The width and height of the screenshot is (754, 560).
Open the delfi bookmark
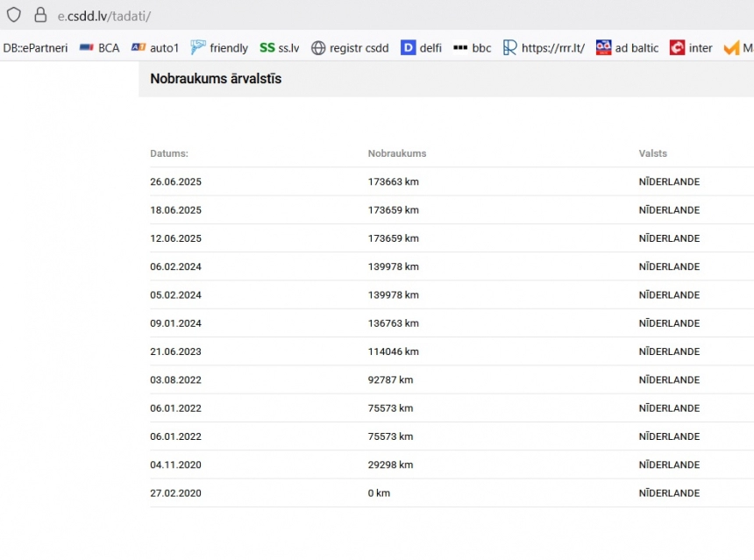click(x=421, y=48)
